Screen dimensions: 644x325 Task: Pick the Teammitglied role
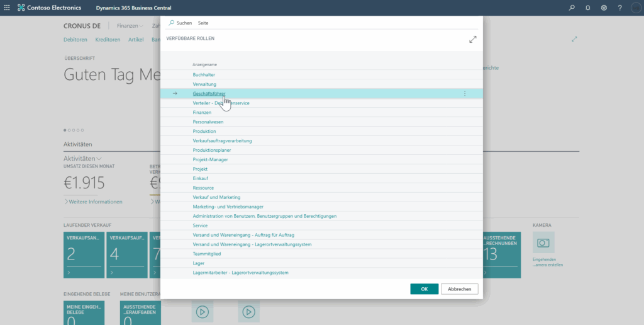207,254
